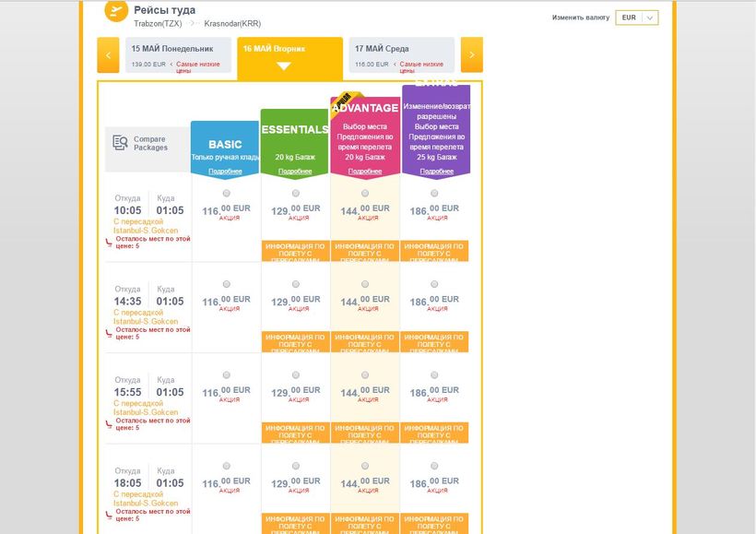The image size is (756, 534).
Task: Open the EUR currency dropdown
Action: tap(637, 18)
